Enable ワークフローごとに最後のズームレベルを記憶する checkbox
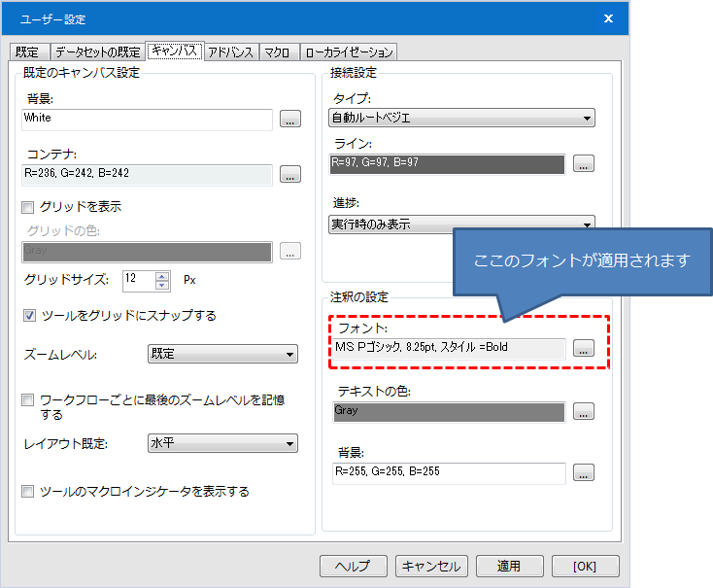The image size is (713, 588). [x=28, y=400]
